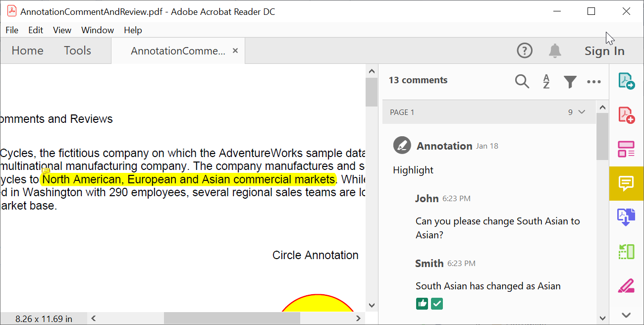644x325 pixels.
Task: Click the search comments magnifier icon
Action: pyautogui.click(x=522, y=81)
